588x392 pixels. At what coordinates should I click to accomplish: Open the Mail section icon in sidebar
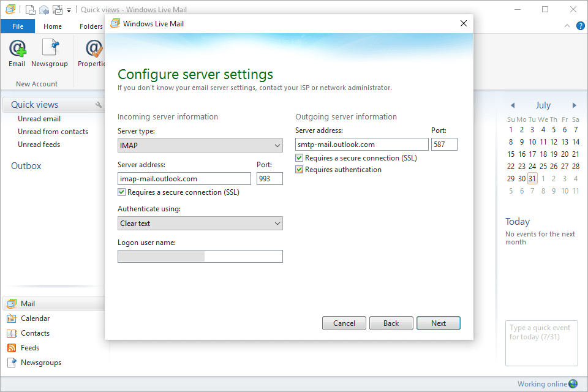[x=12, y=303]
